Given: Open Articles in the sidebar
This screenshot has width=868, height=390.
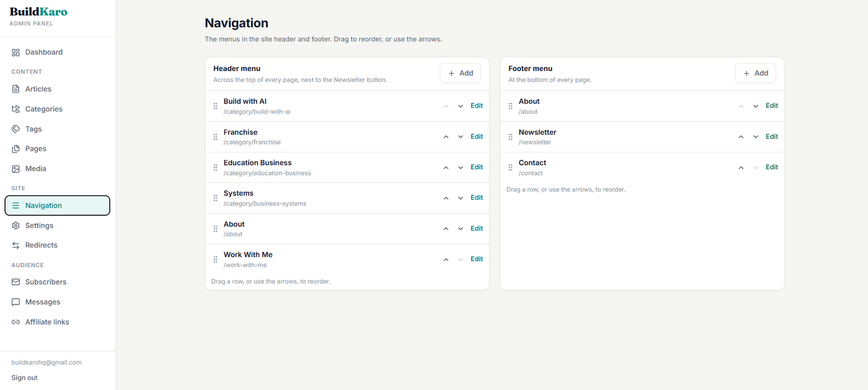Looking at the screenshot, I should coord(57,89).
